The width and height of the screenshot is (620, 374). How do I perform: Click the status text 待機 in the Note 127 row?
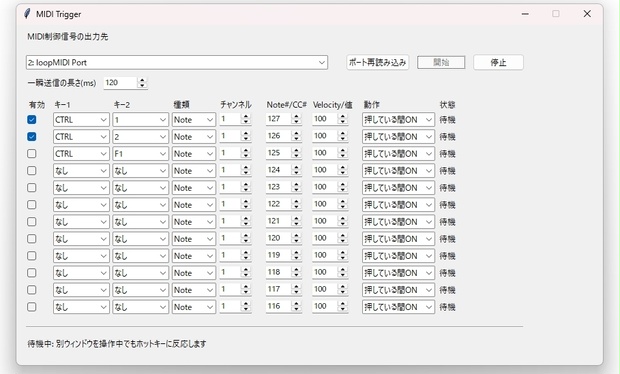(448, 120)
